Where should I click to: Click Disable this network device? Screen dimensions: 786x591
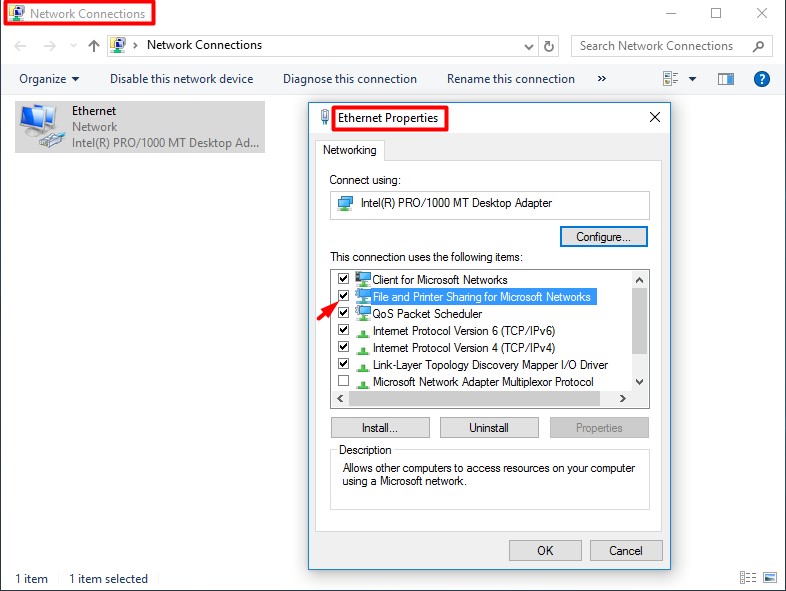pyautogui.click(x=181, y=79)
